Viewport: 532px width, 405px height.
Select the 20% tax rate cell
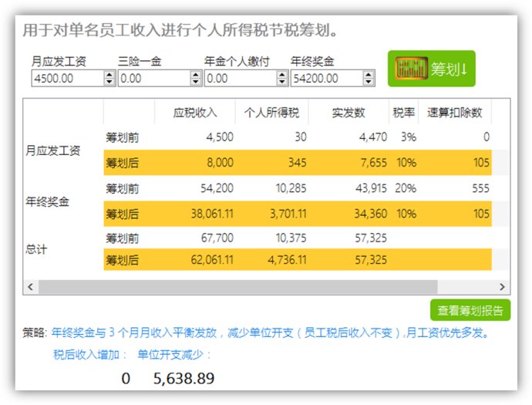coord(406,188)
